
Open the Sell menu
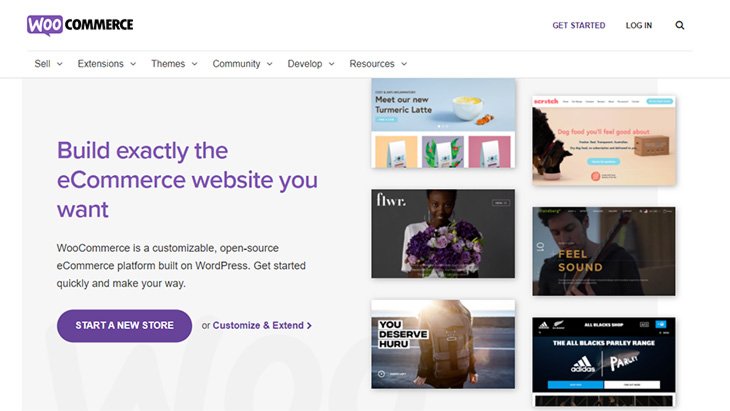[42, 64]
